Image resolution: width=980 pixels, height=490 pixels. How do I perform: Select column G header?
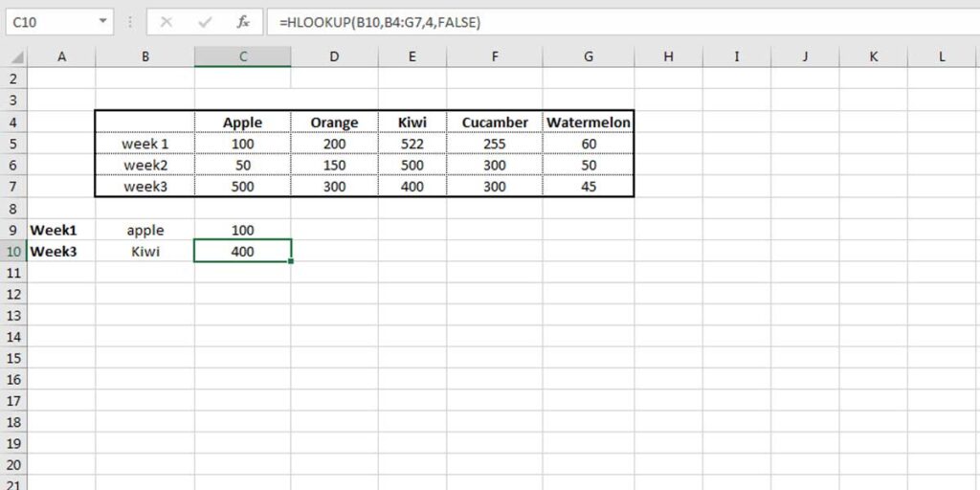[x=589, y=56]
